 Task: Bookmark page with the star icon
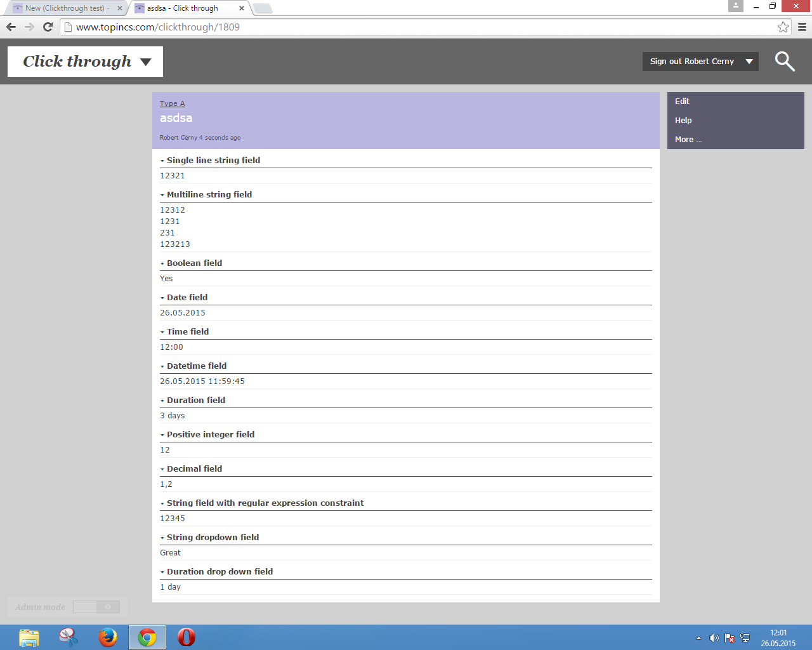(x=783, y=27)
